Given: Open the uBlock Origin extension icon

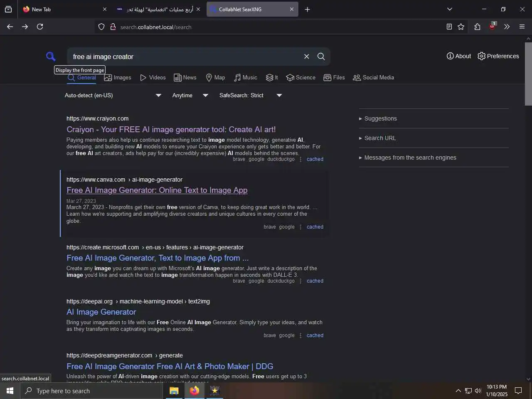Looking at the screenshot, I should tap(492, 26).
